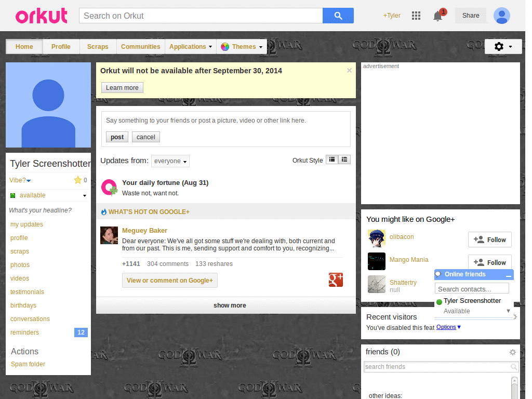Open the account avatar in header

click(x=501, y=16)
